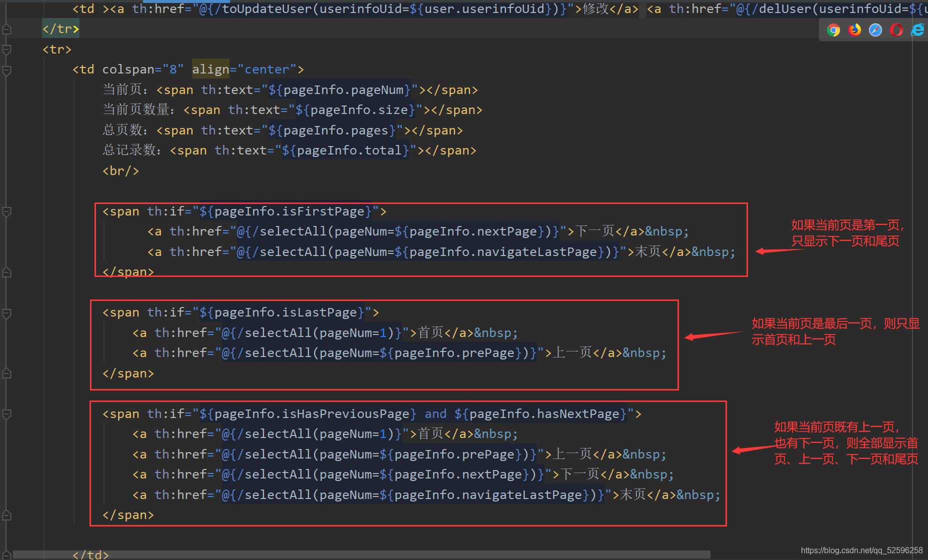Click the 当前页数量 label text
The height and width of the screenshot is (560, 928).
tap(135, 110)
